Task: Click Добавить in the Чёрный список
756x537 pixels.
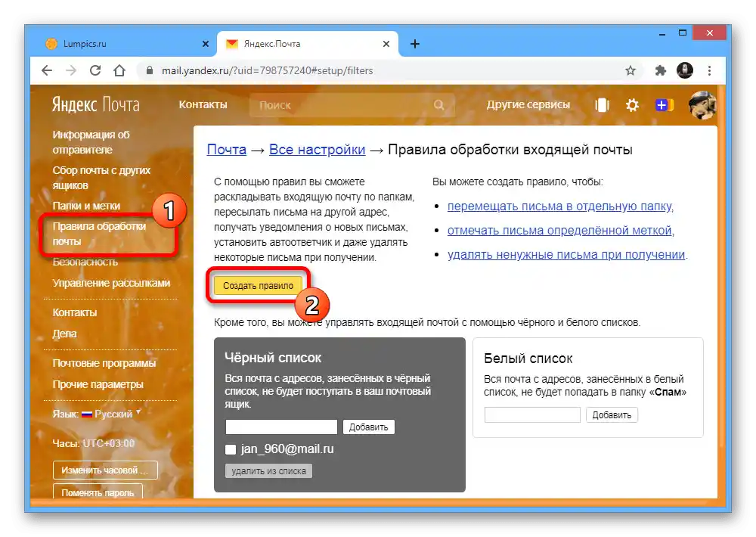Action: click(368, 427)
